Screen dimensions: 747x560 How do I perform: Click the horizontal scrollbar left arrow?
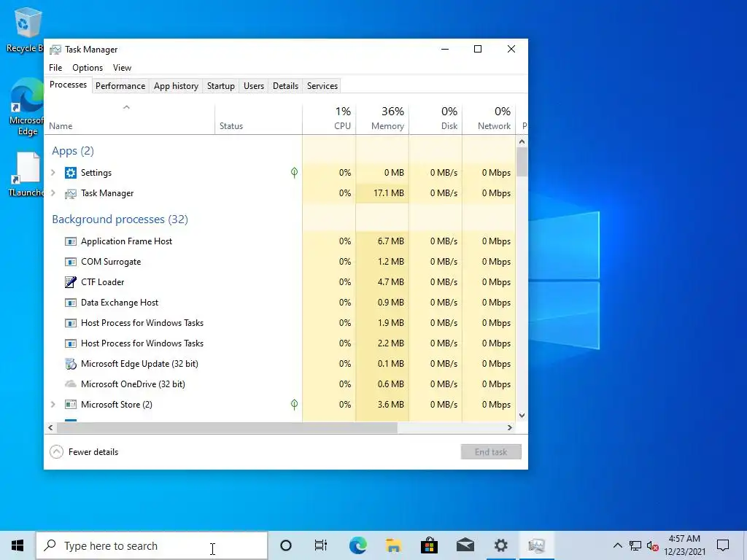50,427
